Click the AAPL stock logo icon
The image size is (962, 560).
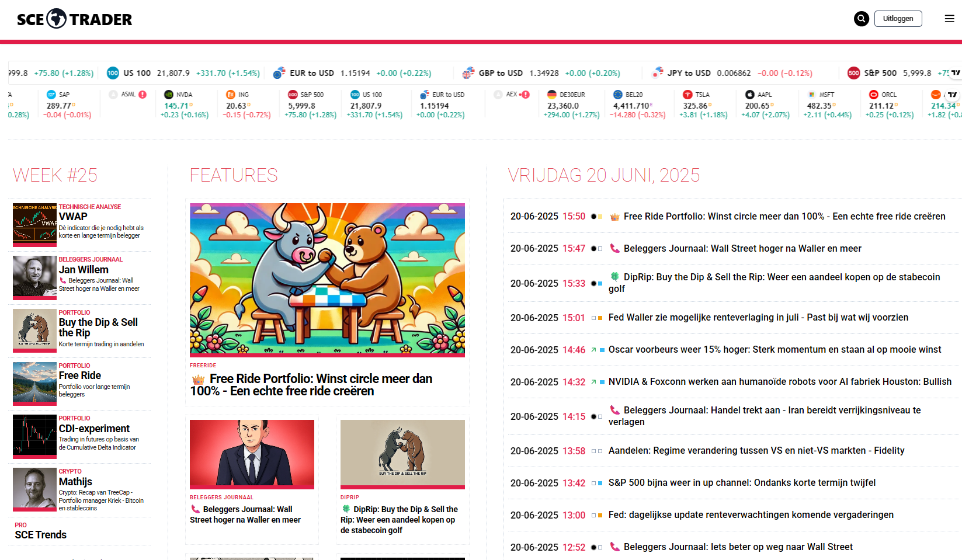[750, 95]
